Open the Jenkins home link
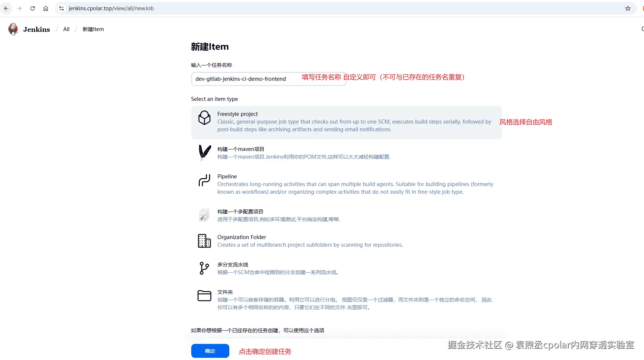This screenshot has height=360, width=644. tap(29, 29)
